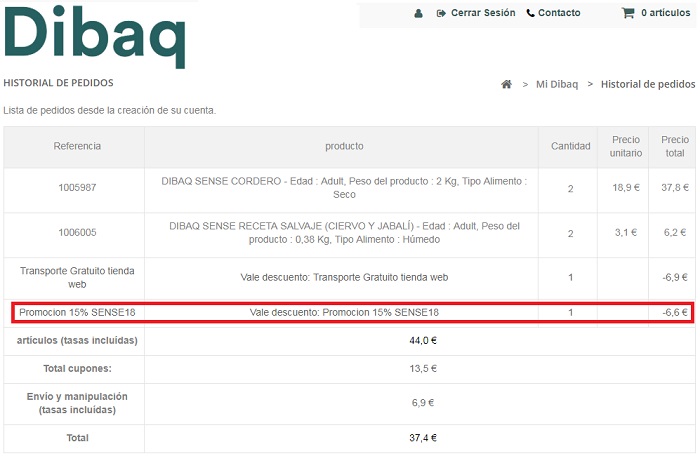Click the Precio unitario column header
700x456 pixels.
[x=626, y=147]
